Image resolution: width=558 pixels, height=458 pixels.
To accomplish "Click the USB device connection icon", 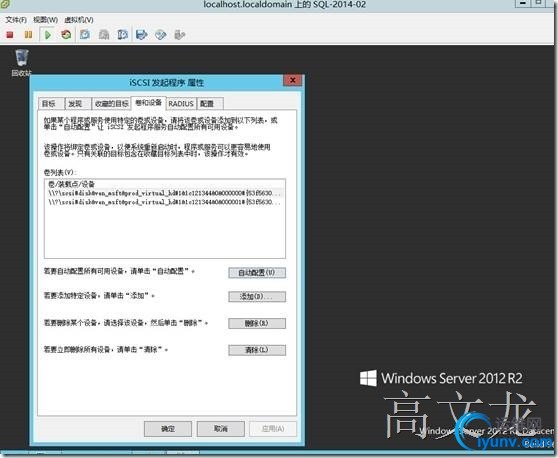I will [x=180, y=35].
